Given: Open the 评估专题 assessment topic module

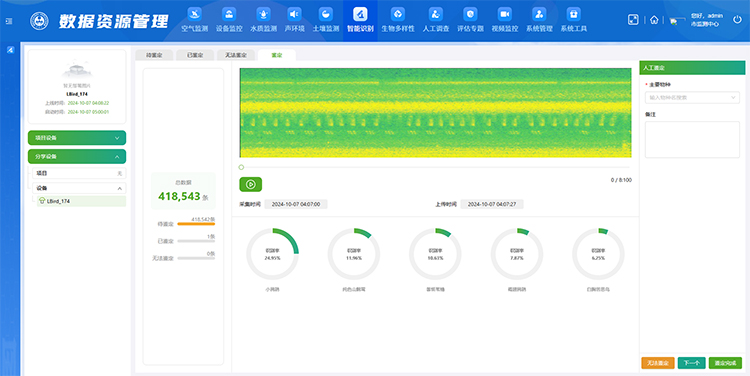Looking at the screenshot, I should click(x=470, y=20).
